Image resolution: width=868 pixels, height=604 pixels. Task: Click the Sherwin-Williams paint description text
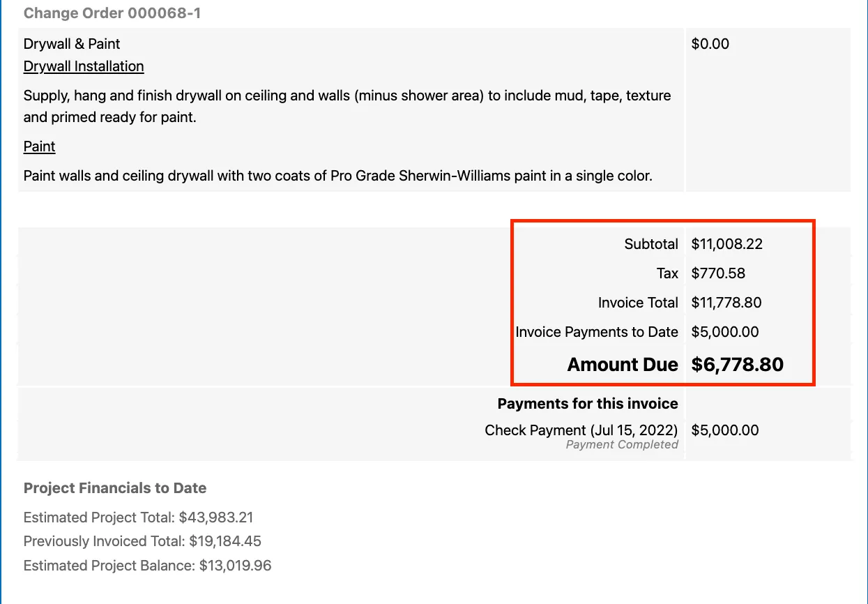coord(337,176)
